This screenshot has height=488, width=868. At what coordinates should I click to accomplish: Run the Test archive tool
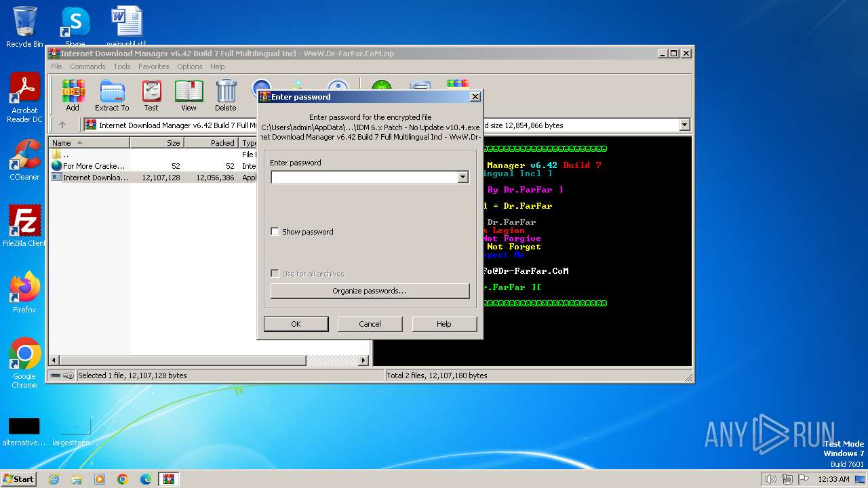(151, 95)
